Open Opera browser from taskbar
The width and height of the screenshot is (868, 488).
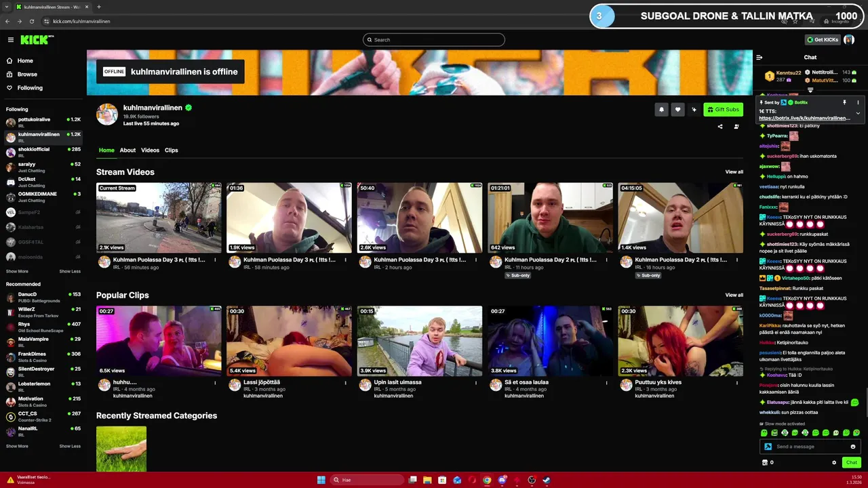pos(472,480)
